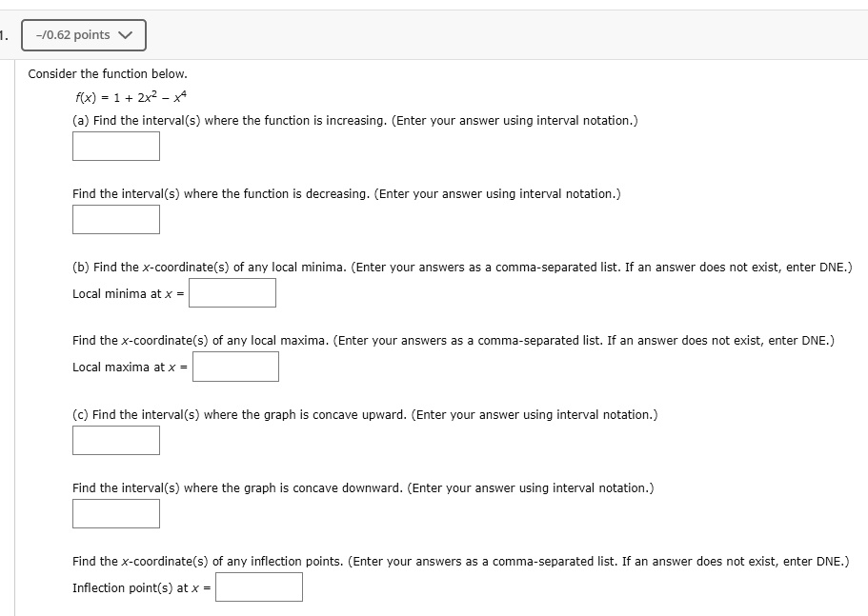Click the Local maxima at x label
The width and height of the screenshot is (868, 616).
(129, 367)
